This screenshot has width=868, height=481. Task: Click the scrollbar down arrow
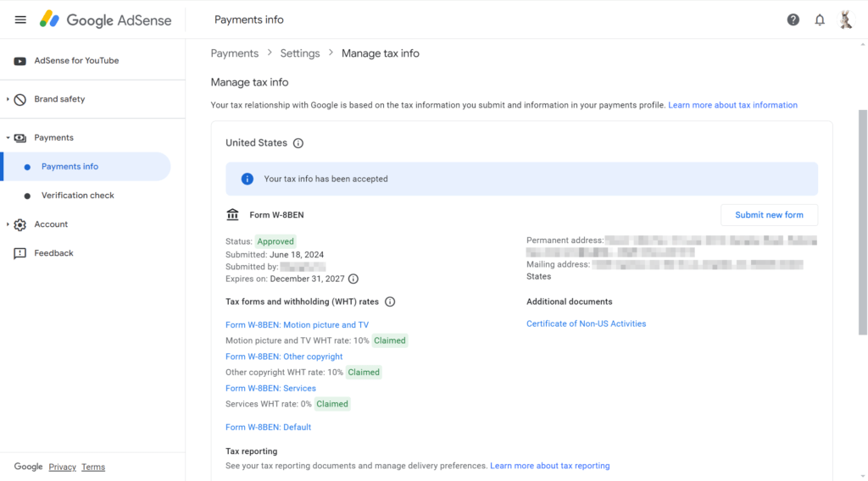click(863, 476)
